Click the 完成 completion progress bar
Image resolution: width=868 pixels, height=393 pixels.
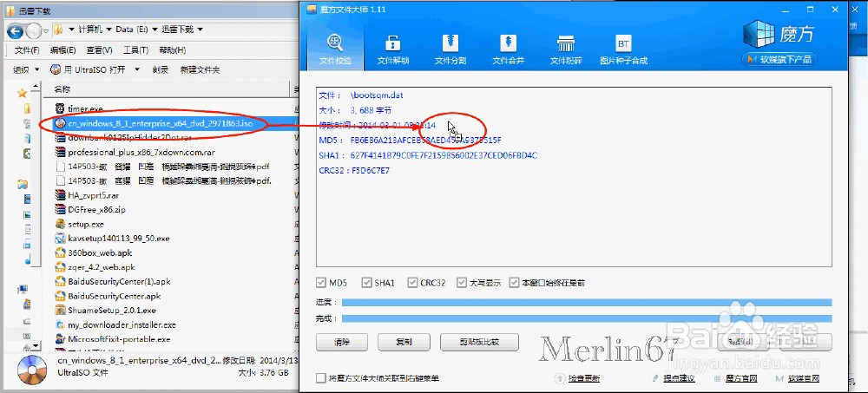click(x=586, y=318)
